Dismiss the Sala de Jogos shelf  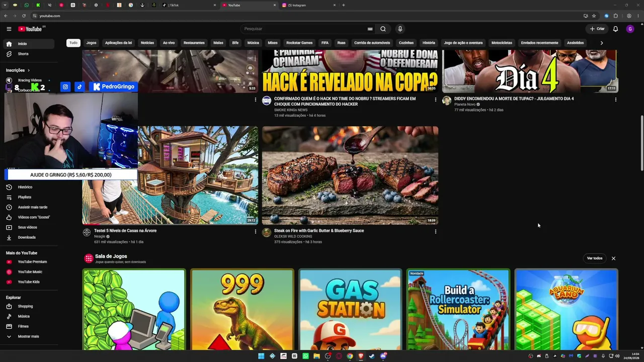(613, 258)
